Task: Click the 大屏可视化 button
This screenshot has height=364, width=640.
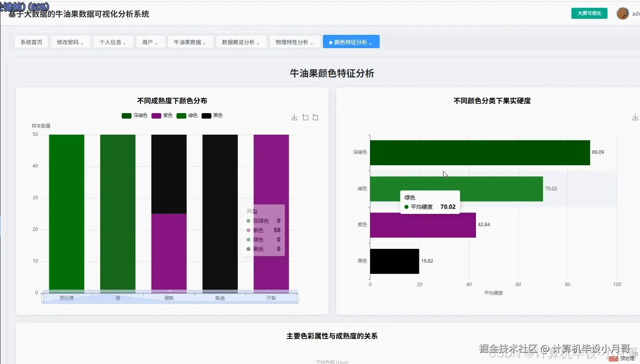Action: point(589,13)
